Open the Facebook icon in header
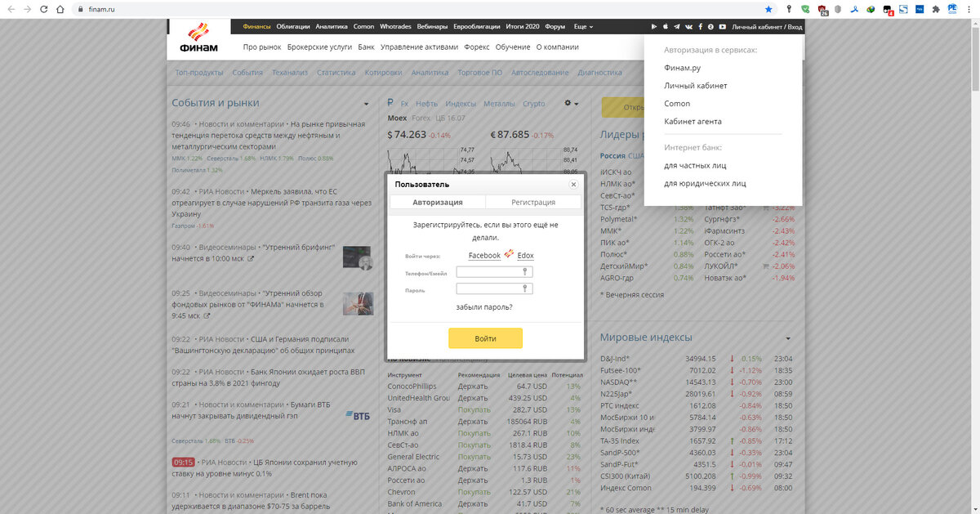The height and width of the screenshot is (514, 980). (x=700, y=27)
